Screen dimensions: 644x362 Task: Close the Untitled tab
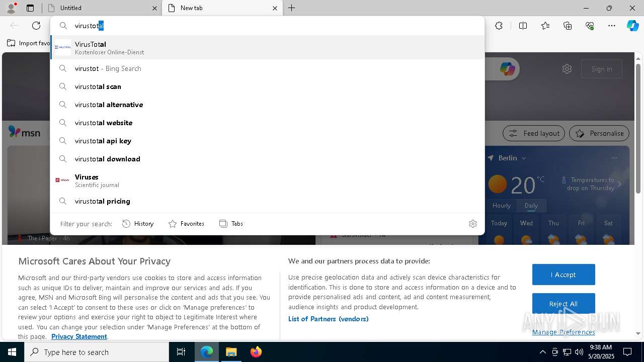click(154, 8)
